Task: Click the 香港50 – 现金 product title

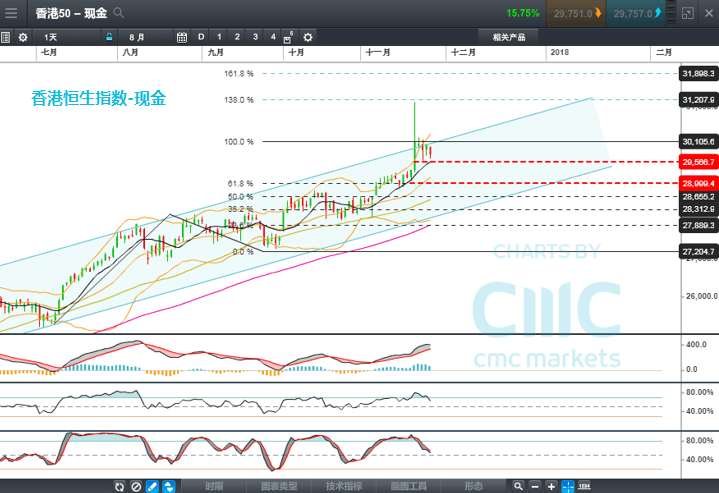Action: (71, 13)
